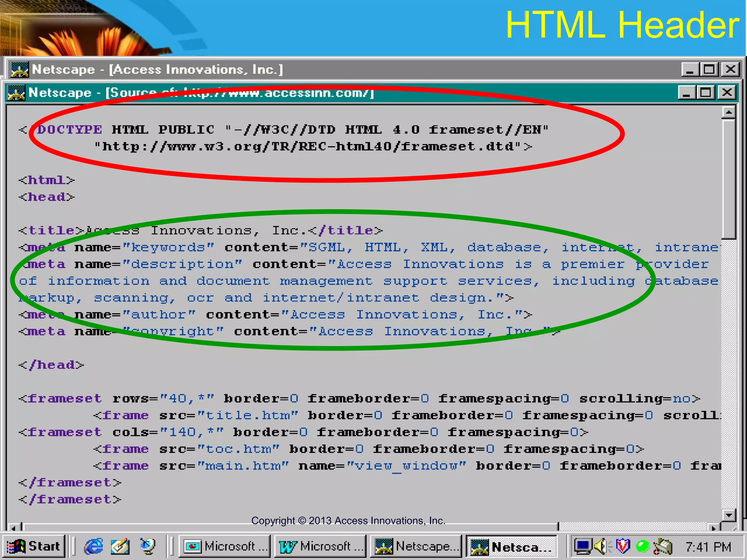Image resolution: width=747 pixels, height=560 pixels.
Task: Close the Source of window
Action: (x=727, y=93)
